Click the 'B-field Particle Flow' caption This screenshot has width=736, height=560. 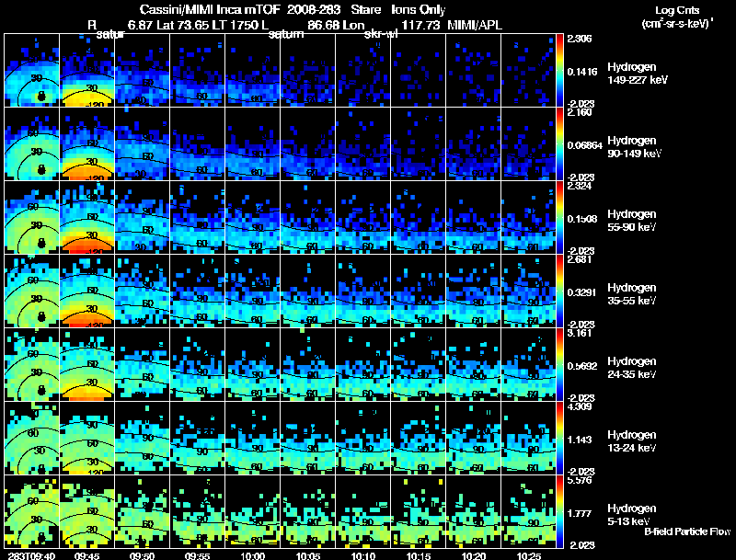(x=687, y=531)
